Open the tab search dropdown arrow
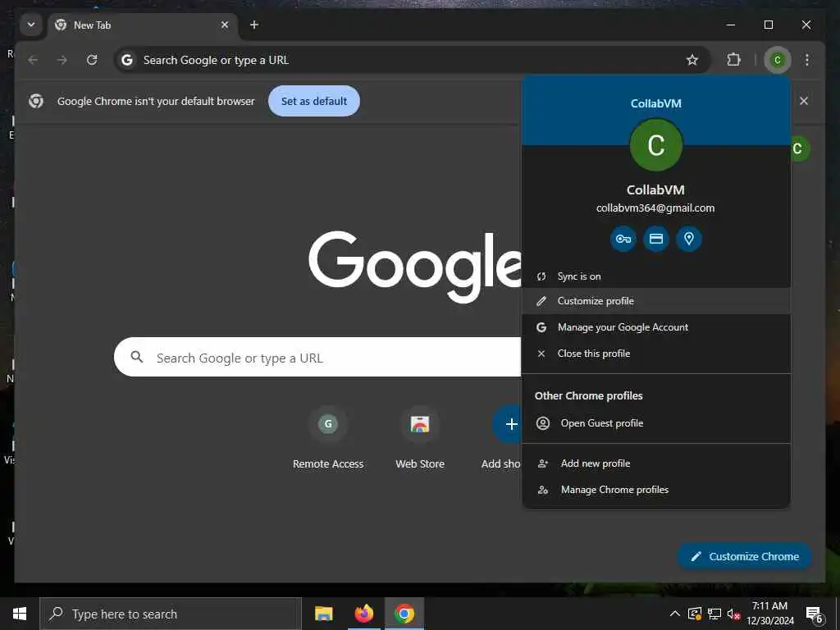840x630 pixels. [x=31, y=25]
